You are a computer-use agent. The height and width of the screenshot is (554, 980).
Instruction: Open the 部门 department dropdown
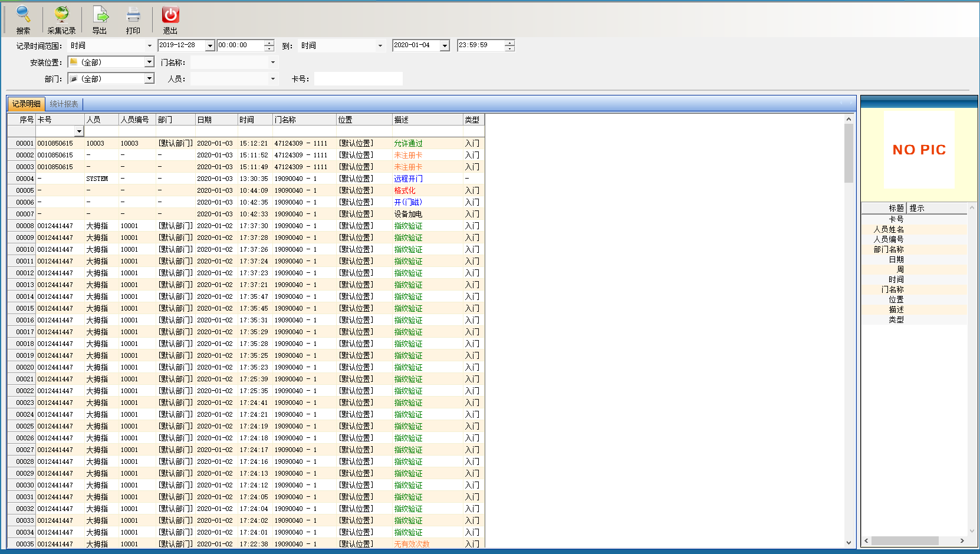pyautogui.click(x=149, y=78)
